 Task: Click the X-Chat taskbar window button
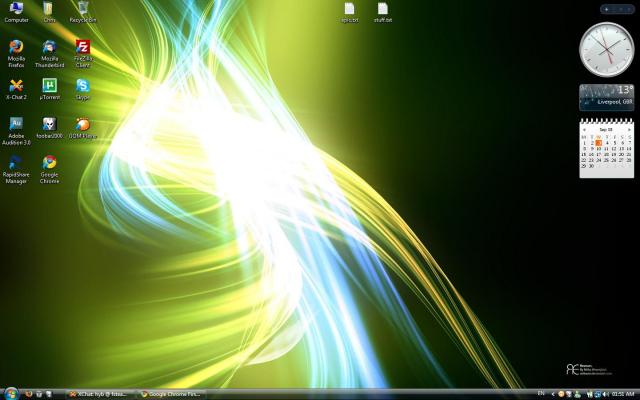pyautogui.click(x=100, y=394)
